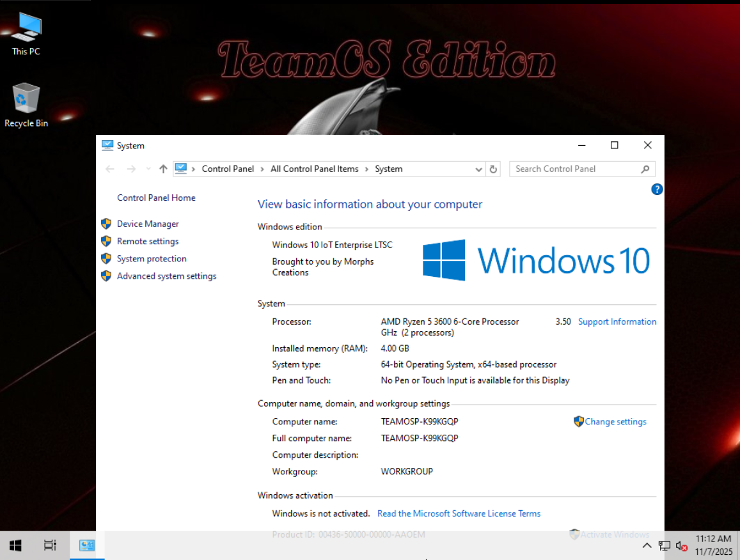Click the network icon in system tray
Viewport: 740px width, 560px height.
(665, 546)
